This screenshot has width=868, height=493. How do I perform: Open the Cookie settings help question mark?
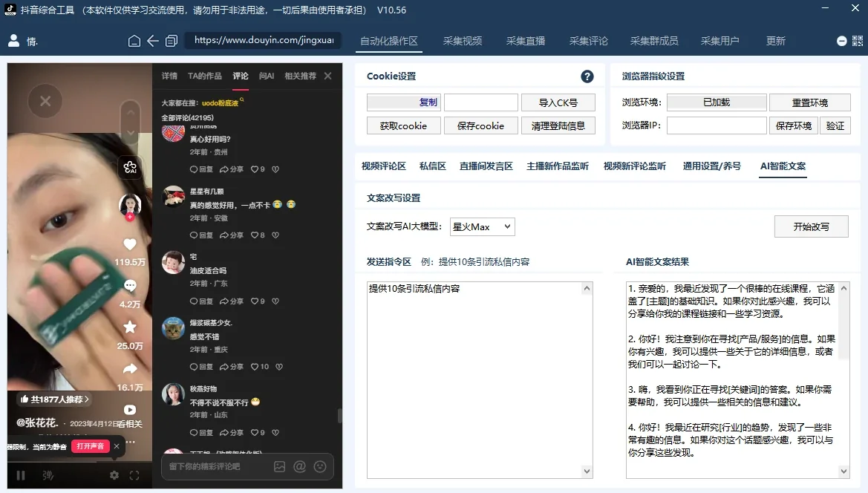[587, 76]
